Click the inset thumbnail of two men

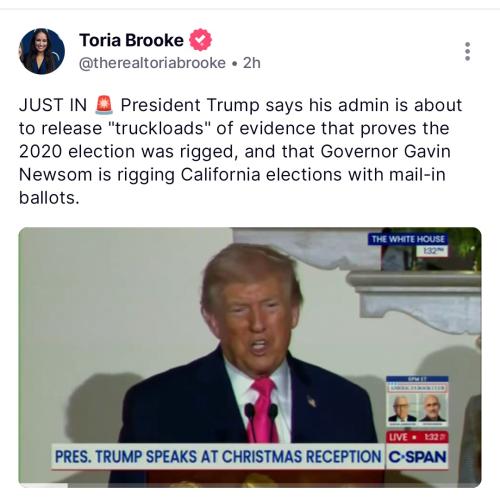coord(417,402)
